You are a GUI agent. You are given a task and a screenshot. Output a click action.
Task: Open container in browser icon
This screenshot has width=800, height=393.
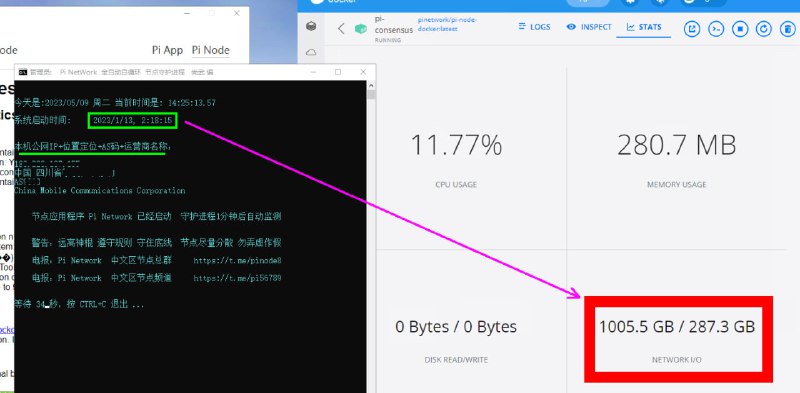692,29
